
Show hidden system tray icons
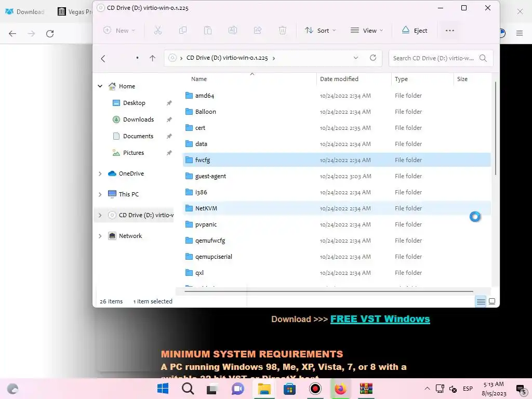point(427,389)
